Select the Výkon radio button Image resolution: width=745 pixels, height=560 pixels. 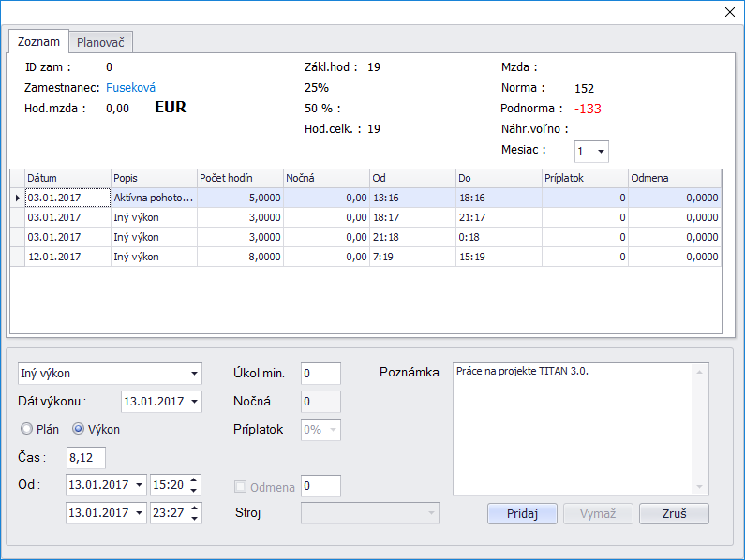(79, 429)
